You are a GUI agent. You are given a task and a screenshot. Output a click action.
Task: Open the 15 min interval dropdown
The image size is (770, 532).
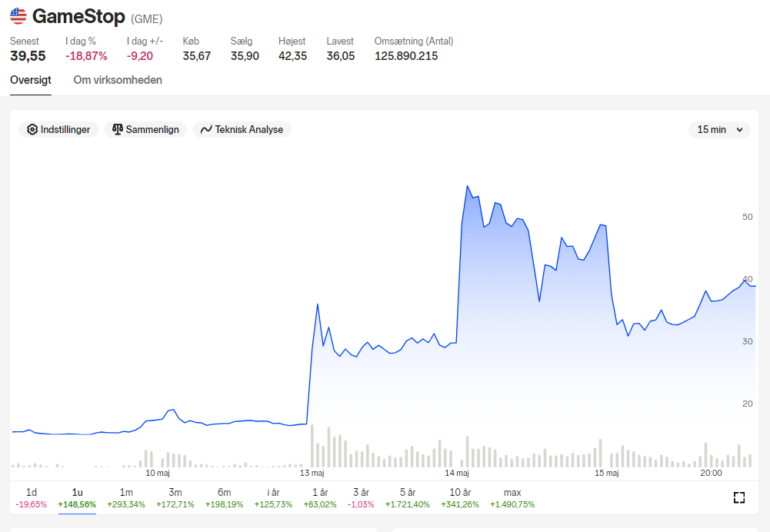[719, 130]
